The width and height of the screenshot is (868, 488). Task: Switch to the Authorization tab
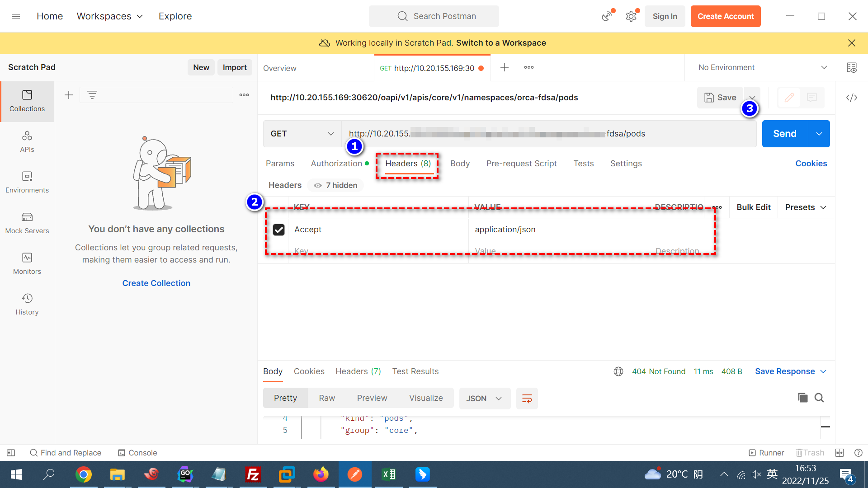click(336, 164)
